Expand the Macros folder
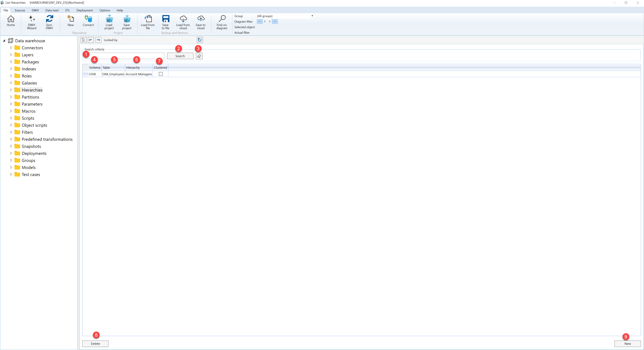Screen dimensions: 644x350 (11, 111)
